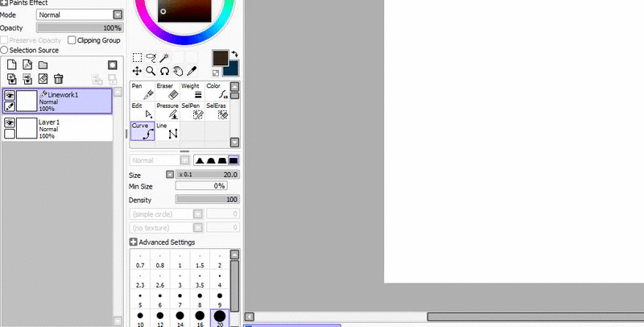Select the rotate view tool

(x=164, y=71)
